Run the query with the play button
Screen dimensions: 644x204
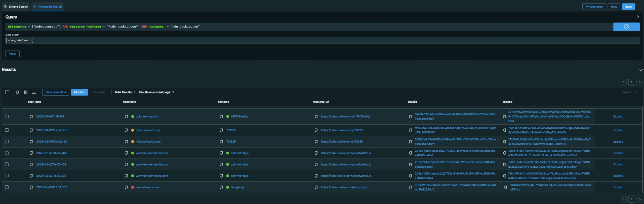(x=626, y=27)
